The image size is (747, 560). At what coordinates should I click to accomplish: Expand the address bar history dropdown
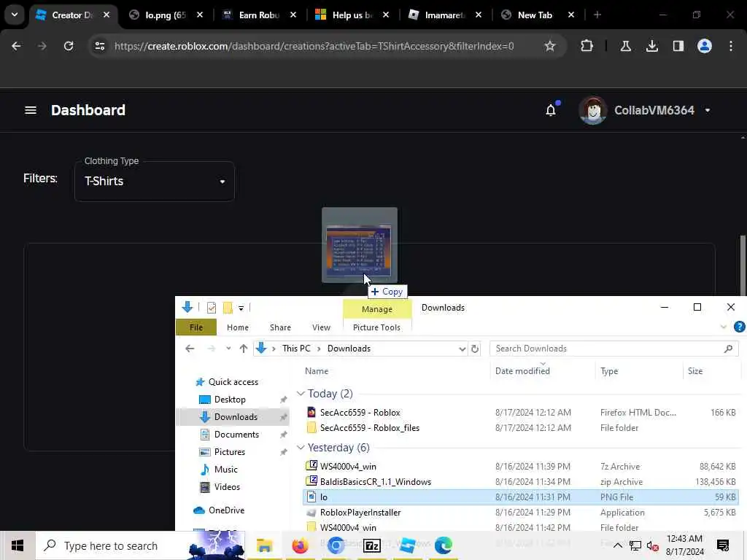pos(462,349)
